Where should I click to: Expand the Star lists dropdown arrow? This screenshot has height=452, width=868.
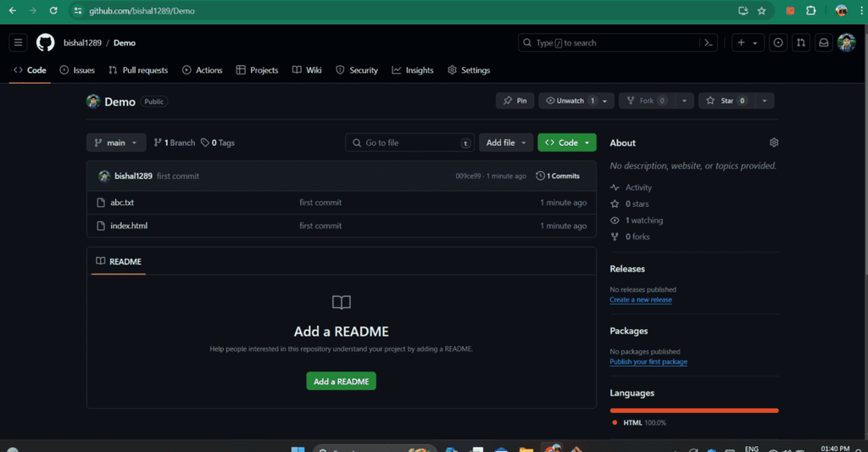pyautogui.click(x=765, y=101)
